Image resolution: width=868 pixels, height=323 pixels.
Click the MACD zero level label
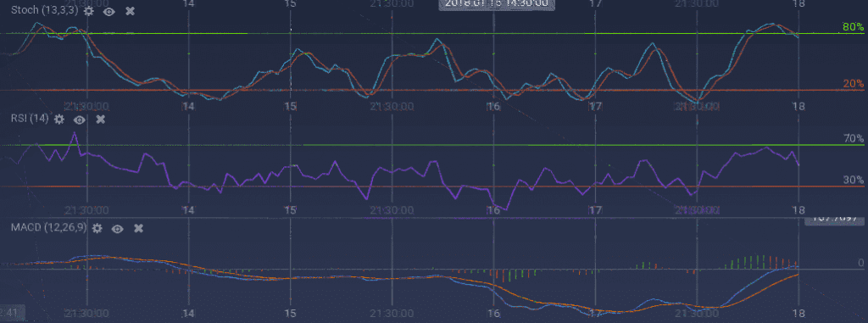(860, 263)
